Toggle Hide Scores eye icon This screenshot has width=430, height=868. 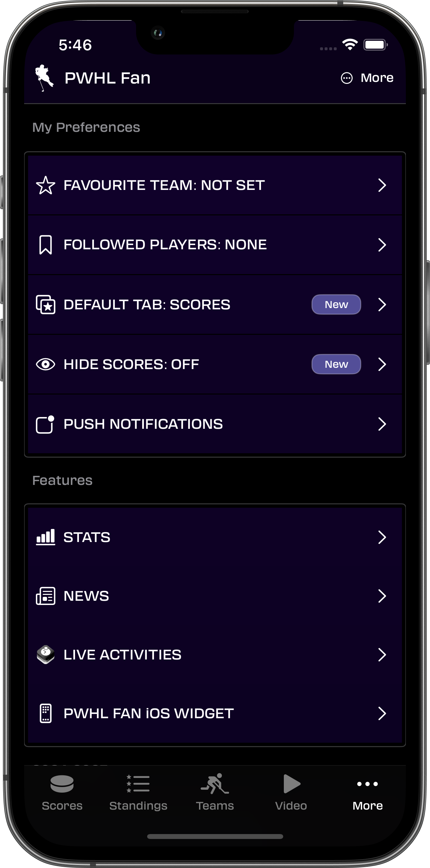(x=45, y=364)
